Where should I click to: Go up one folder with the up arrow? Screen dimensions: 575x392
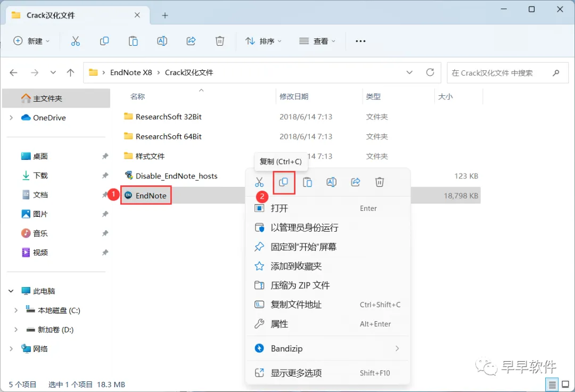pyautogui.click(x=70, y=72)
